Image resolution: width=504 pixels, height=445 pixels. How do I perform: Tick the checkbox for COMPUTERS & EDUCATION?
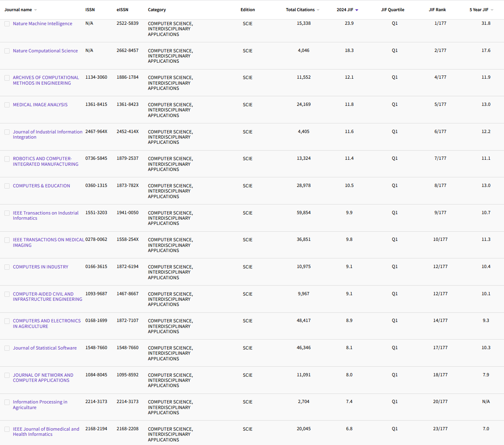tap(7, 186)
